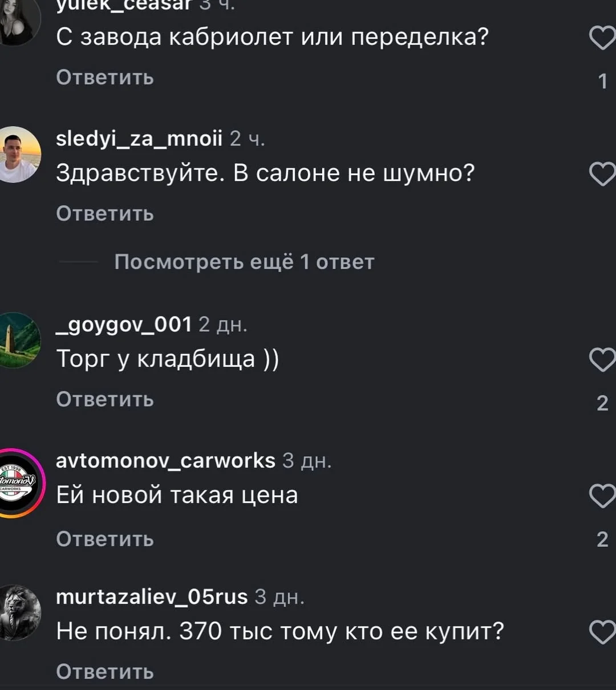
Task: Tap heart on _goygov_001's comment
Action: tap(602, 360)
